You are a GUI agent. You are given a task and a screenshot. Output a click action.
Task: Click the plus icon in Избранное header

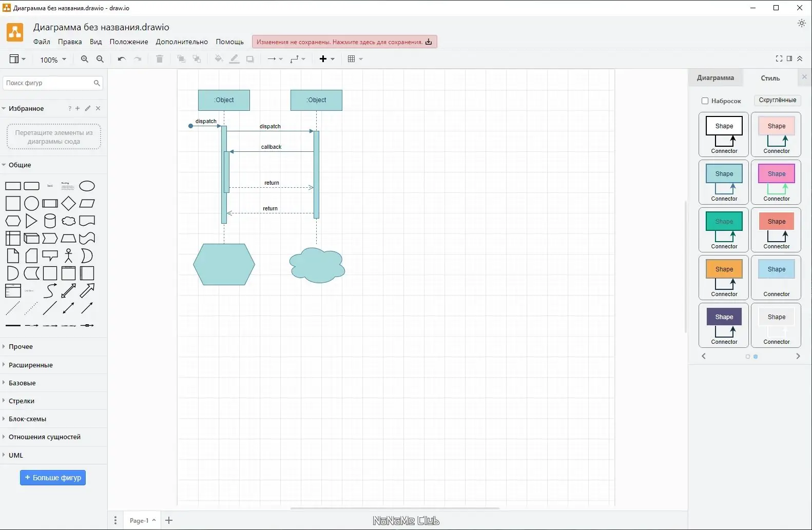[78, 108]
